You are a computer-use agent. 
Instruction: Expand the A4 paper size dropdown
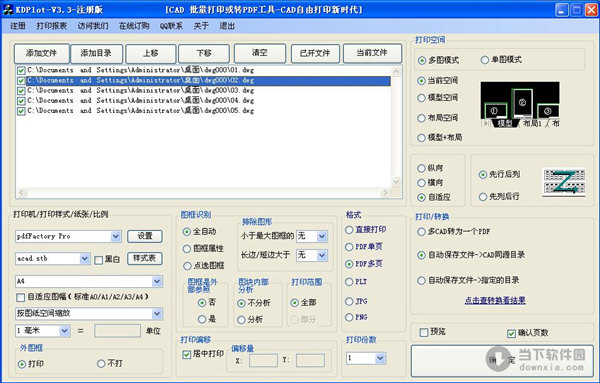click(x=157, y=282)
